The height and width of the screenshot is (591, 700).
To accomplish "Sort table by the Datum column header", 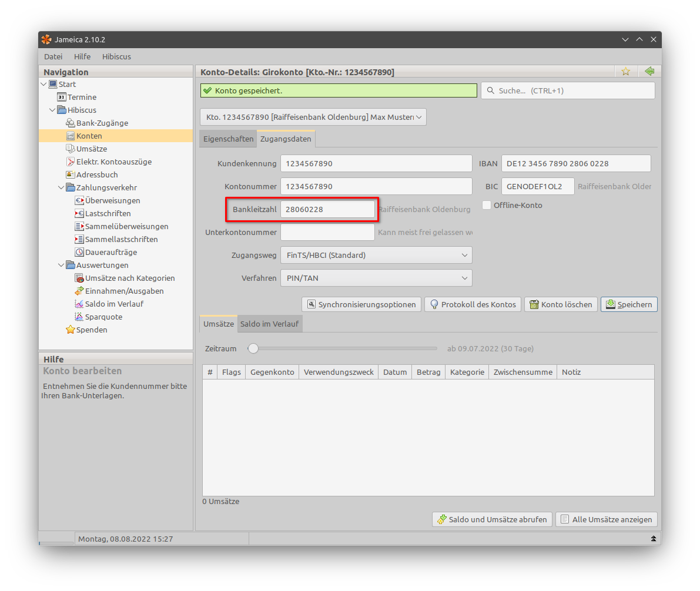I will pos(395,372).
